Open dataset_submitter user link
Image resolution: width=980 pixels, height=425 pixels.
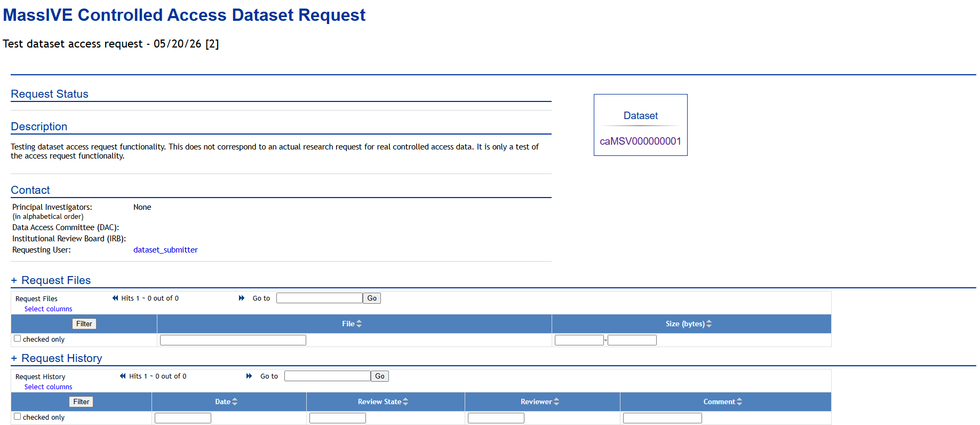[x=165, y=250]
